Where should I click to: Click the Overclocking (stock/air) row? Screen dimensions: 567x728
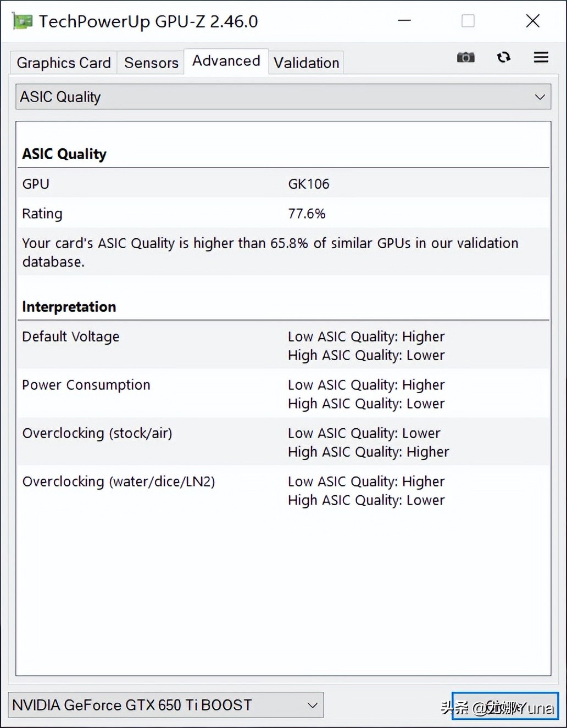pos(283,442)
